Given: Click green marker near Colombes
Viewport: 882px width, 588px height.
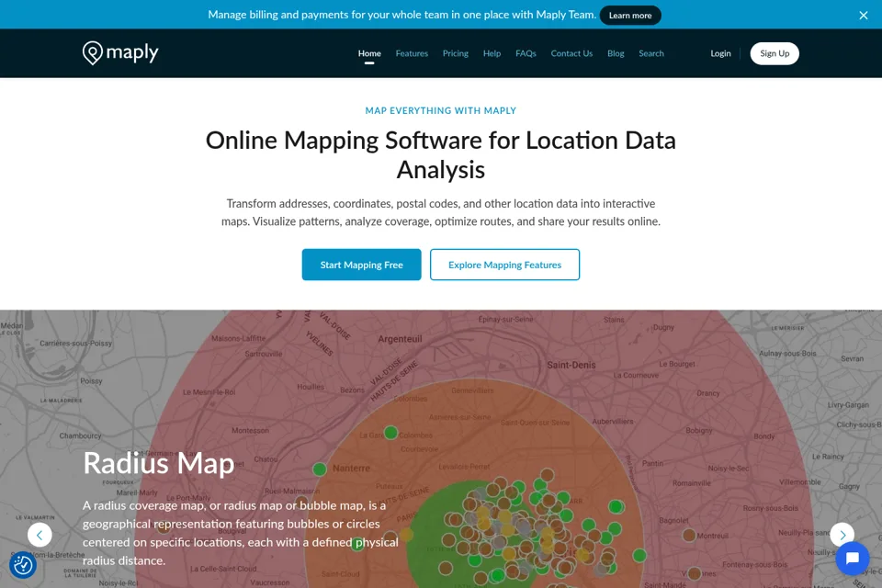Looking at the screenshot, I should click(x=391, y=433).
